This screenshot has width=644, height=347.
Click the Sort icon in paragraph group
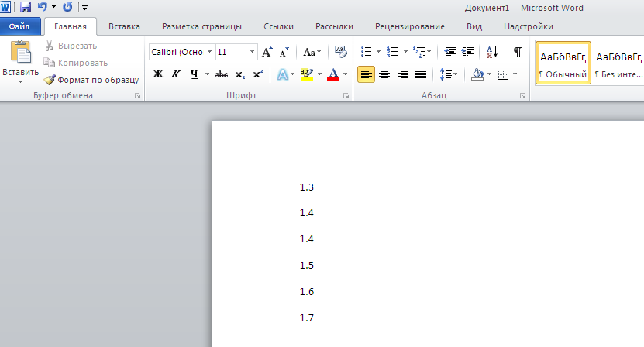pos(492,52)
